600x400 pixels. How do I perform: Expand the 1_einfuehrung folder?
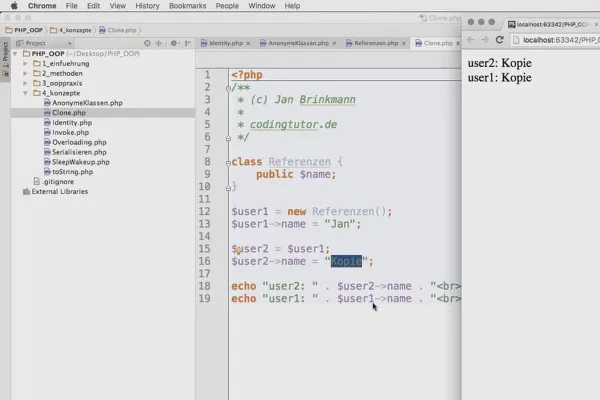(x=25, y=64)
